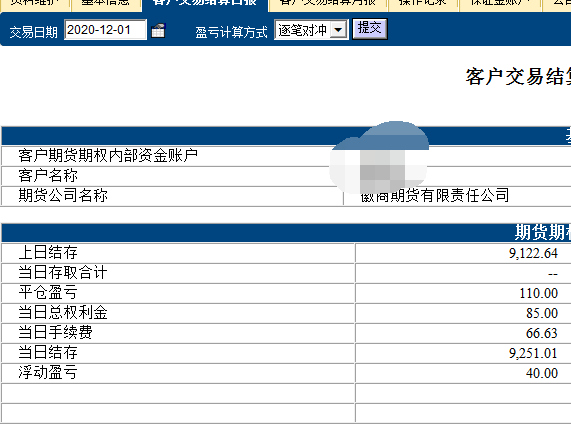The image size is (571, 429).
Task: Click the 当日结存 value 9,251.01
Action: (x=533, y=353)
